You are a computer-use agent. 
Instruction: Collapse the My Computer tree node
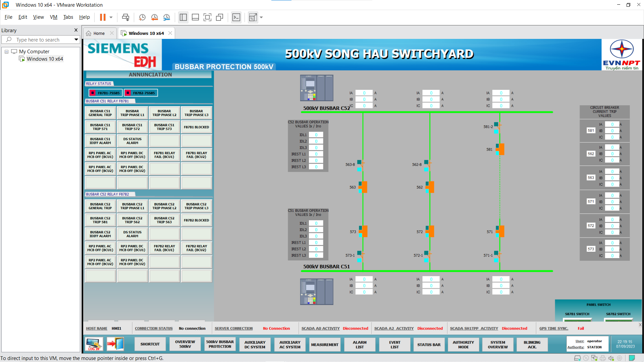click(6, 52)
